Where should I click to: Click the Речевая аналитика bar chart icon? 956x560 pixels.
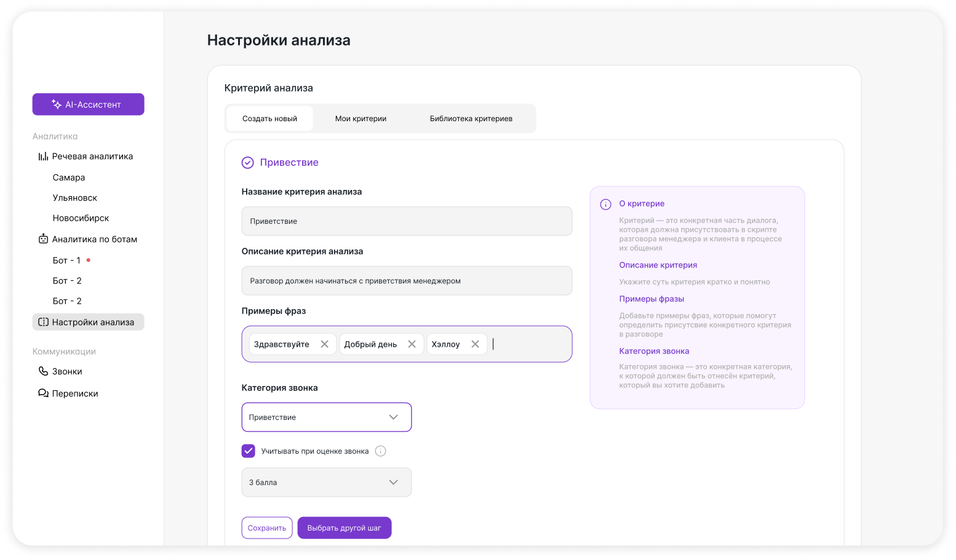tap(43, 157)
